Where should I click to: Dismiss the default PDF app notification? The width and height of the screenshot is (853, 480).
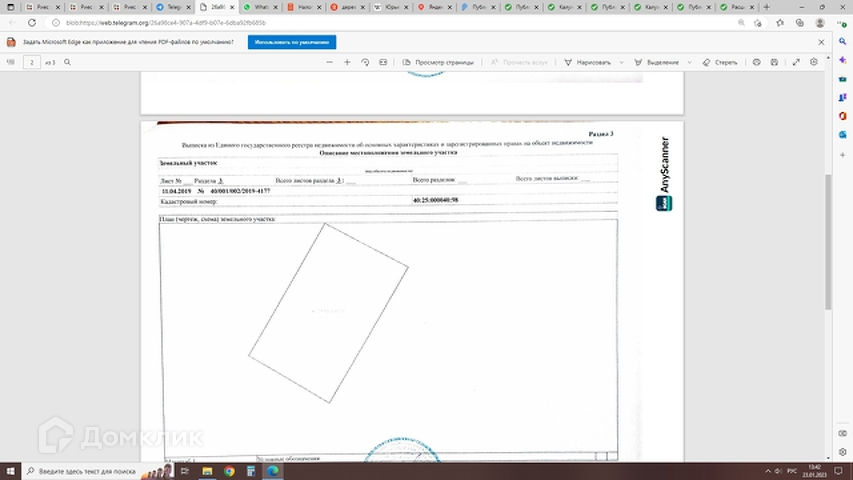(x=821, y=42)
